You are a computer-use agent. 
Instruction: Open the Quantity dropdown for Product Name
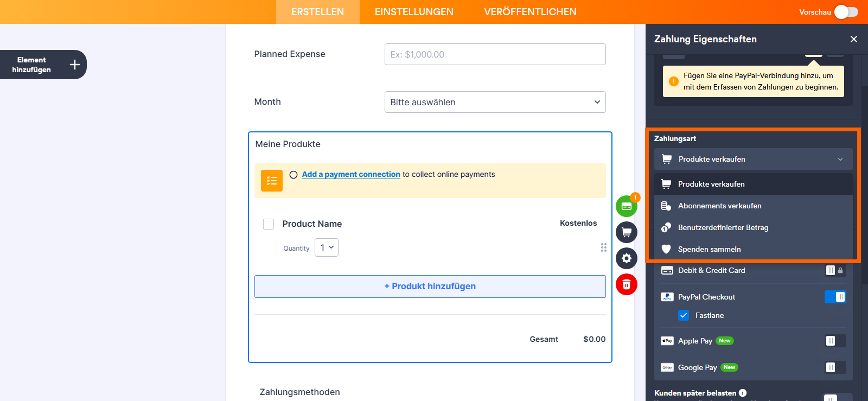pyautogui.click(x=326, y=247)
